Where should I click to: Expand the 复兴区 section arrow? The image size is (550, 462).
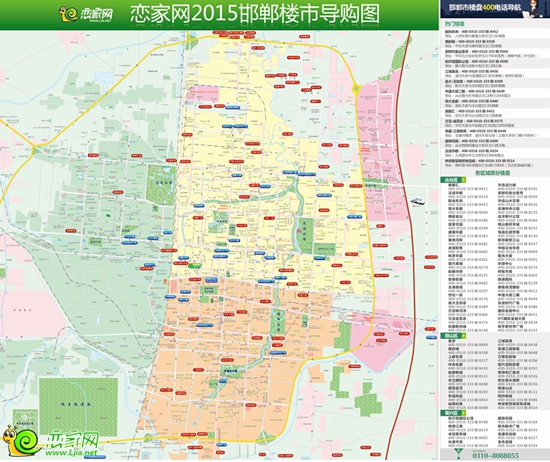(x=464, y=413)
